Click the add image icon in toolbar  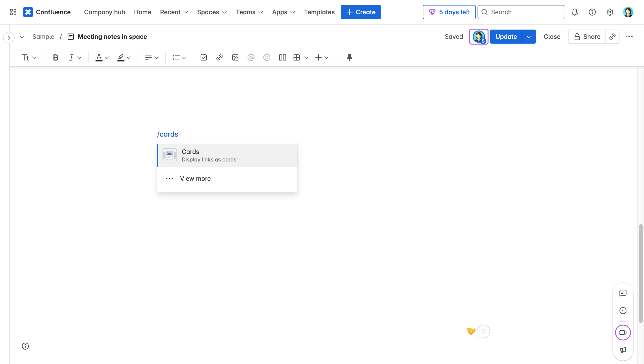click(x=235, y=58)
